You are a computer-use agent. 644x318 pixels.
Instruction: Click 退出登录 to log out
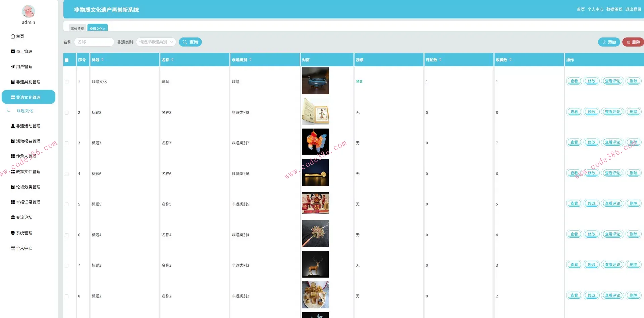pos(633,9)
